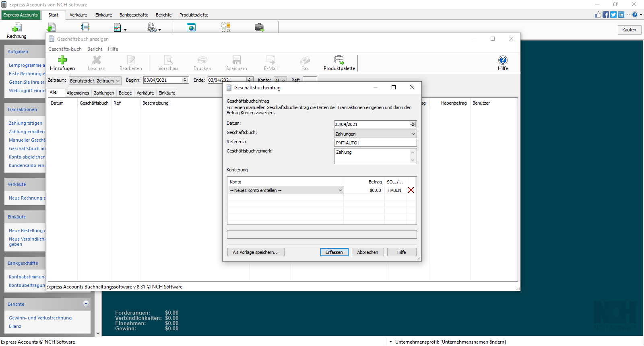Click the green download-arrow document icon in main toolbar
644x346 pixels.
click(51, 27)
